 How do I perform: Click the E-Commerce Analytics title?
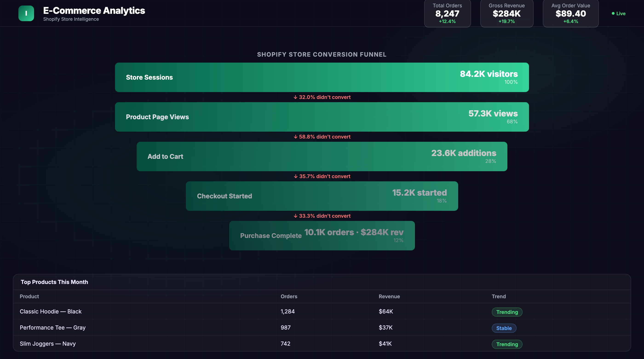coord(94,11)
